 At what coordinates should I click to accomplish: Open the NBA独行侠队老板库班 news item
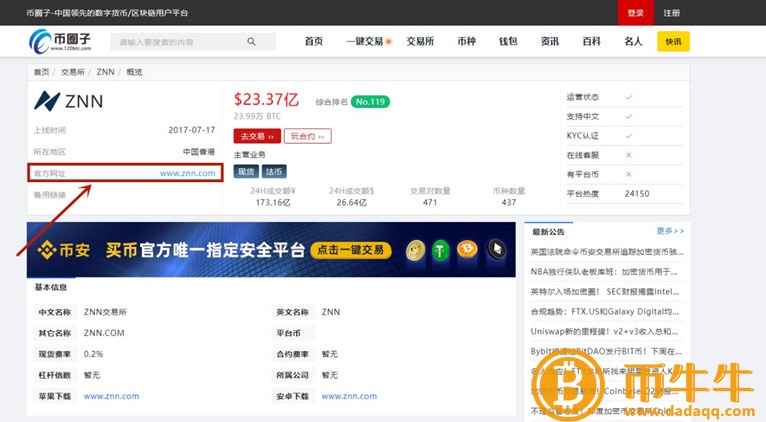point(604,272)
